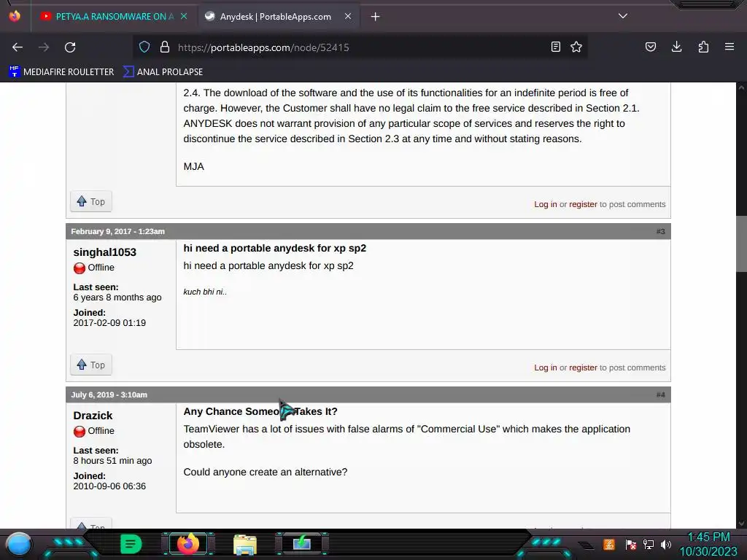Click Drazick's red offline status icon
The width and height of the screenshot is (747, 560).
pos(80,432)
